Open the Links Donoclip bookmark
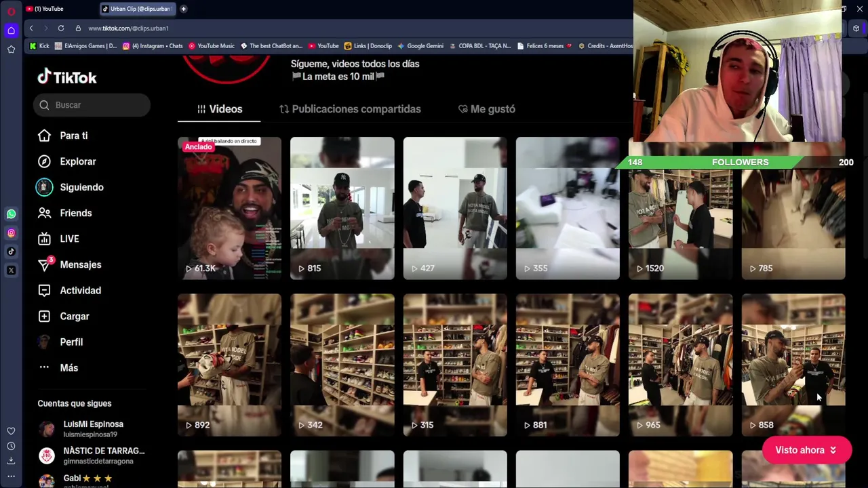This screenshot has height=488, width=868. pyautogui.click(x=368, y=46)
